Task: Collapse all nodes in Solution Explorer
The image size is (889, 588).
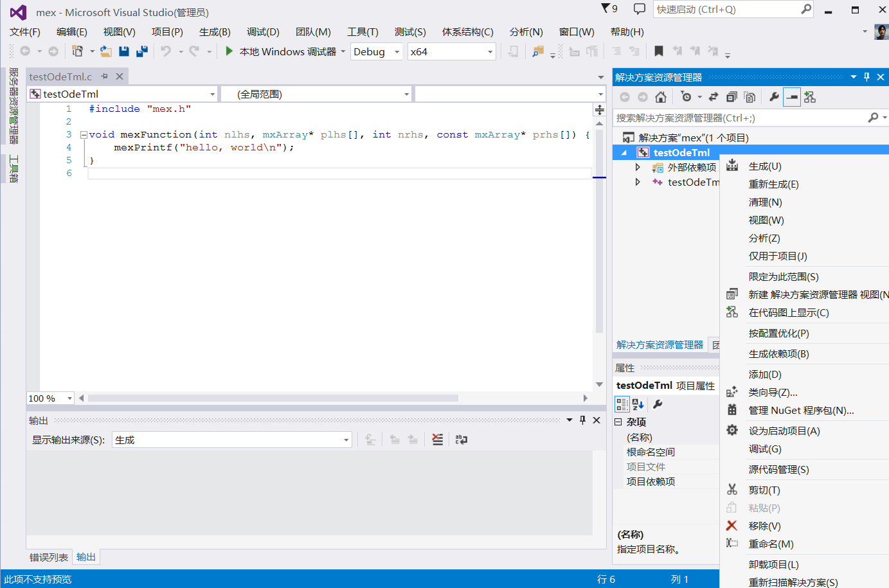Action: click(x=731, y=96)
